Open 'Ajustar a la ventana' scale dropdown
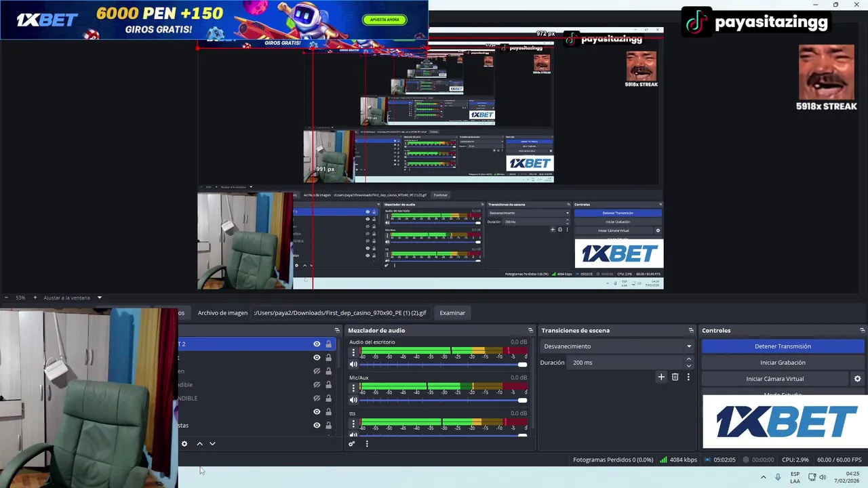Viewport: 868px width, 488px height. [x=73, y=298]
